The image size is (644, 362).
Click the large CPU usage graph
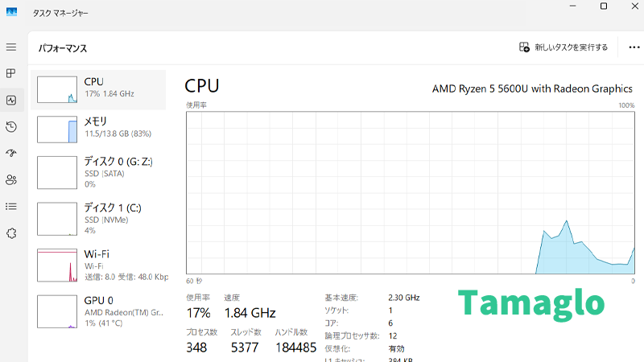point(411,193)
